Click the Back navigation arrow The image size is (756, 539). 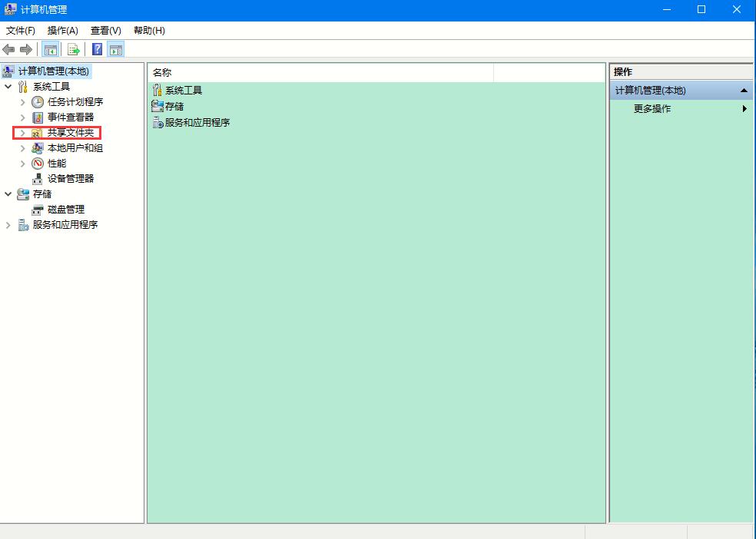(8, 49)
